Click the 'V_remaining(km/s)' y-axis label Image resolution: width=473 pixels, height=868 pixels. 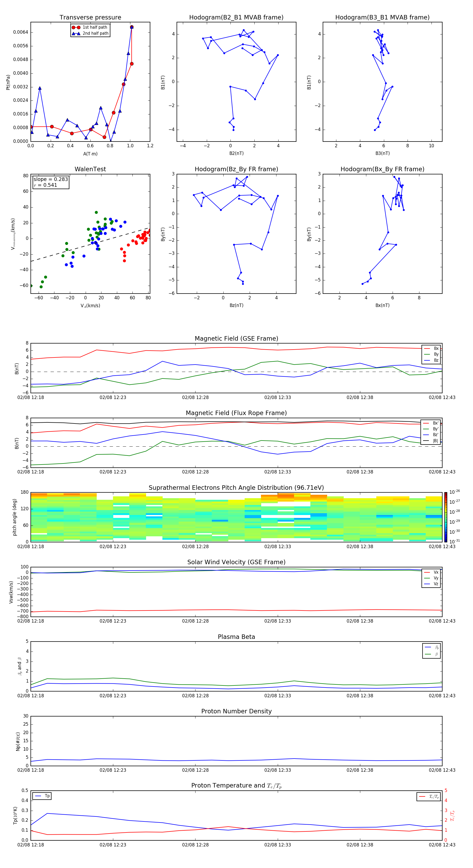click(x=13, y=234)
